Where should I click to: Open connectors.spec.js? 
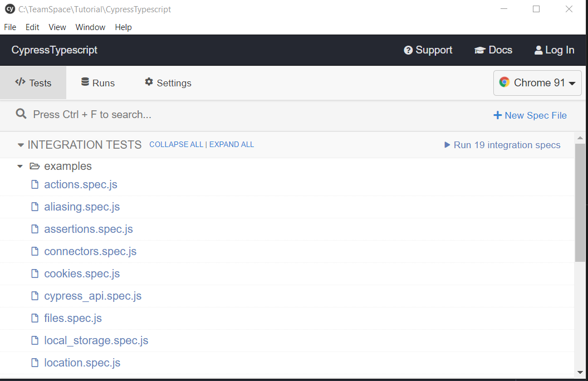tap(90, 251)
